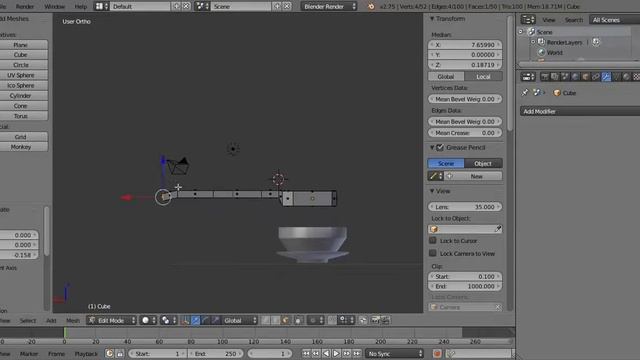Image resolution: width=640 pixels, height=360 pixels.
Task: Add a Cylinder mesh
Action: click(x=21, y=96)
